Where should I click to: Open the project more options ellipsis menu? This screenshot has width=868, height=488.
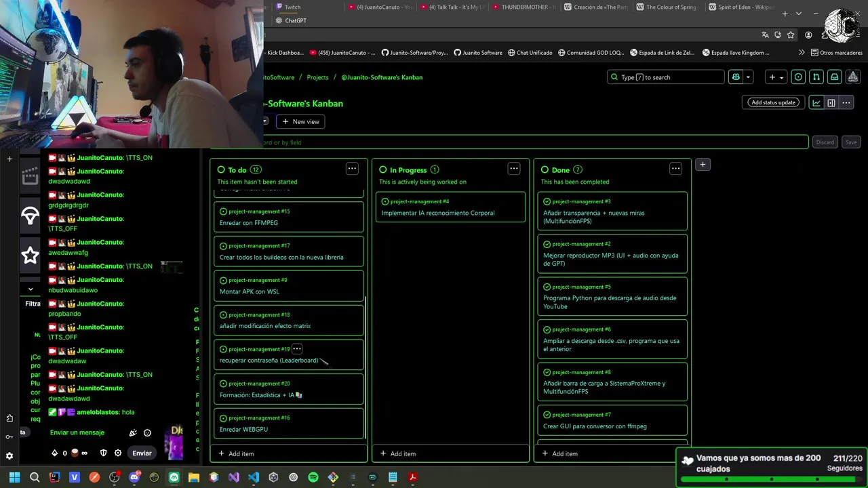coord(846,102)
